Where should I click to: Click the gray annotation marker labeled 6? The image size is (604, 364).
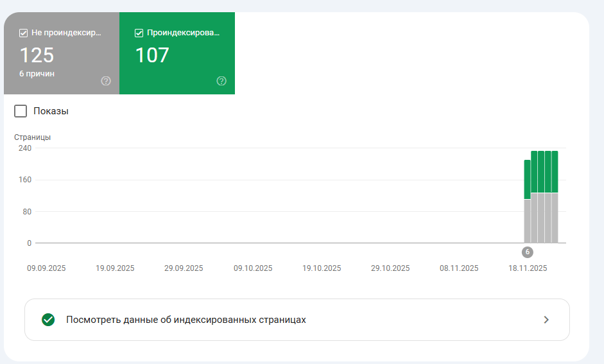(x=528, y=252)
